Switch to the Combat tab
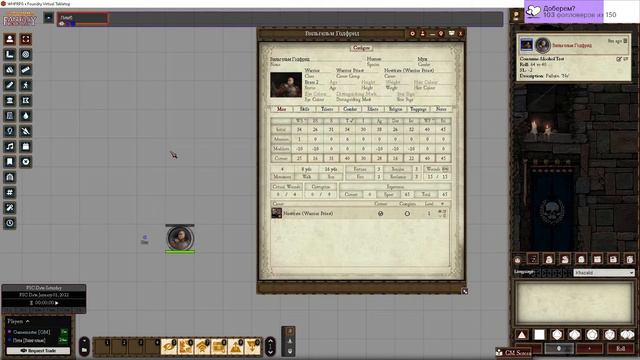 point(350,109)
